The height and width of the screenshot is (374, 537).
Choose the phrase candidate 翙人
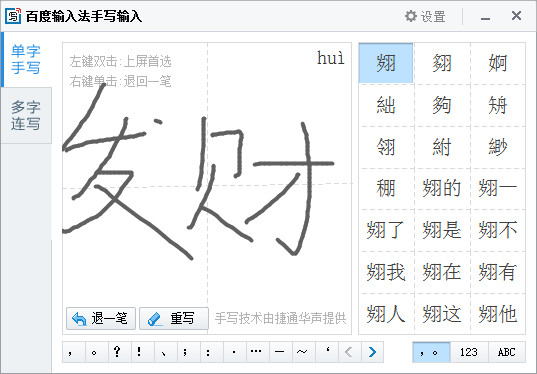click(386, 314)
